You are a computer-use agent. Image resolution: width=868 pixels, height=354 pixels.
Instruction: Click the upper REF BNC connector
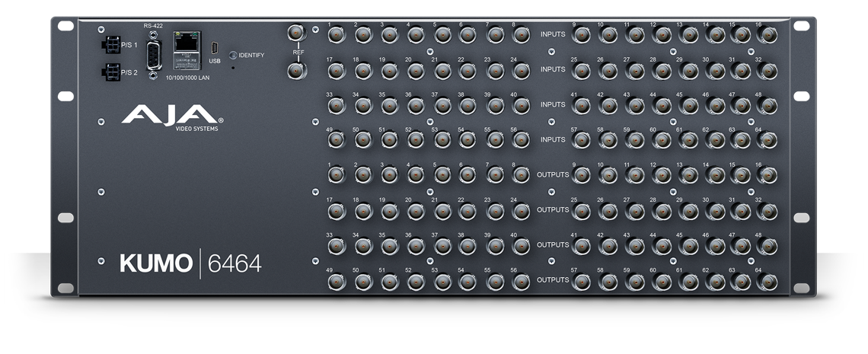tap(295, 33)
